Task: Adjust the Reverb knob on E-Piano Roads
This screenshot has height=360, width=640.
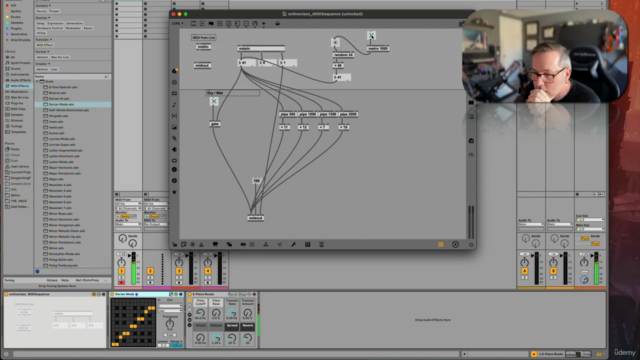Action: tap(247, 338)
